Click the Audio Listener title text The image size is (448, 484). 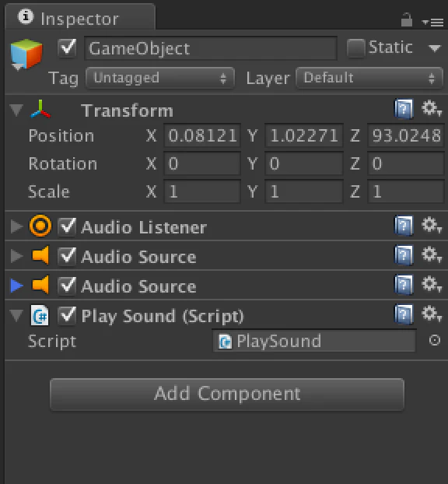[144, 227]
